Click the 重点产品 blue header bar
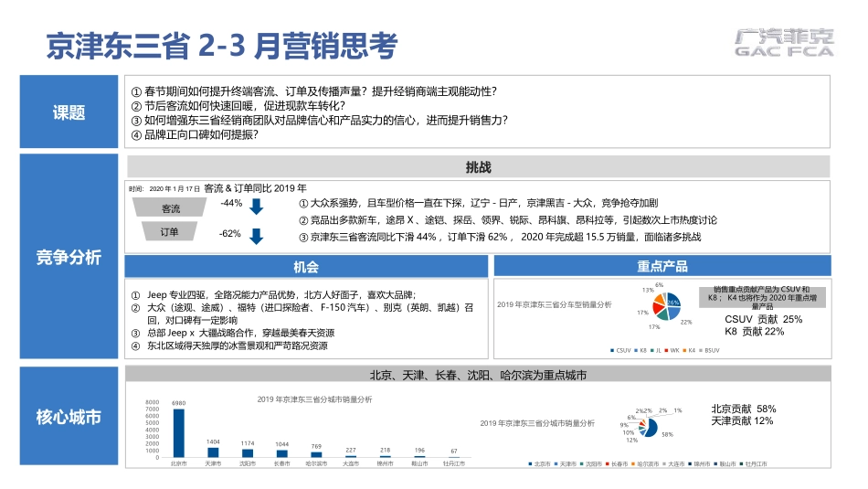The image size is (868, 489). 662,266
